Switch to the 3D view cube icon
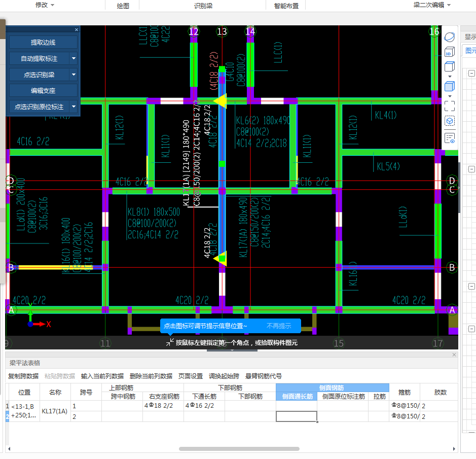This screenshot has height=459, width=476. click(x=449, y=52)
